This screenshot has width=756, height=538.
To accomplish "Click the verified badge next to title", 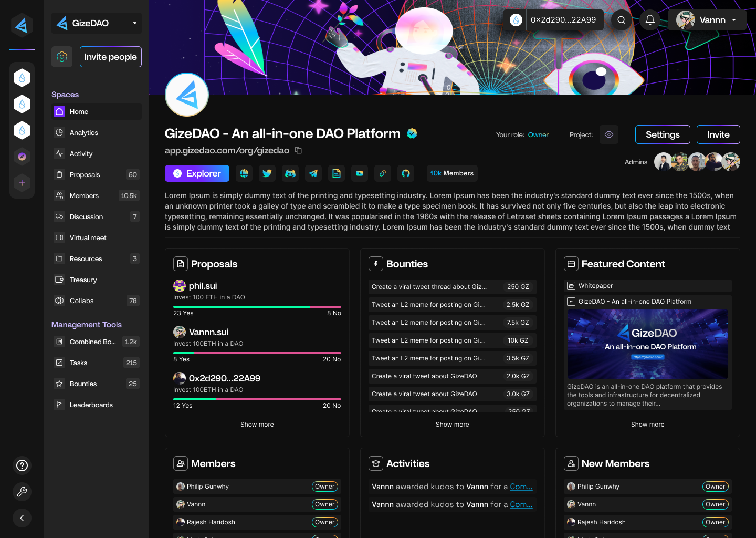I will click(412, 133).
